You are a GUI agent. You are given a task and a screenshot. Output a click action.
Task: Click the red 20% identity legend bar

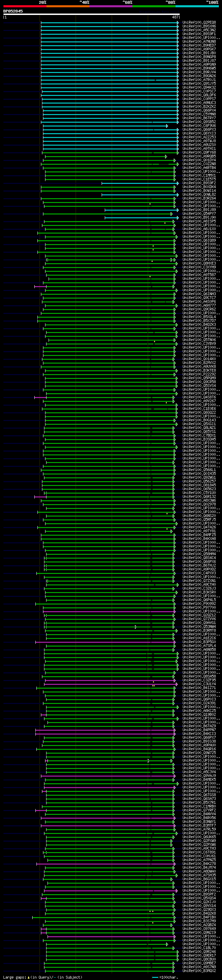[25, 7]
